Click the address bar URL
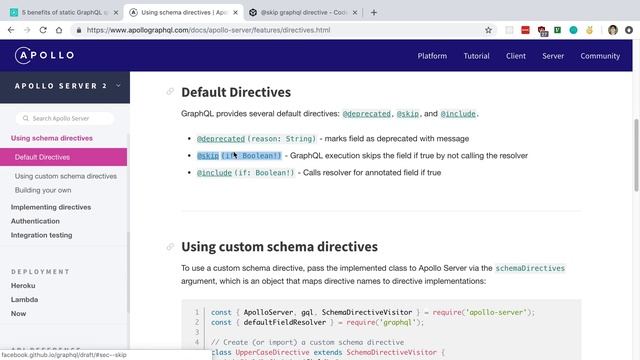 click(208, 30)
